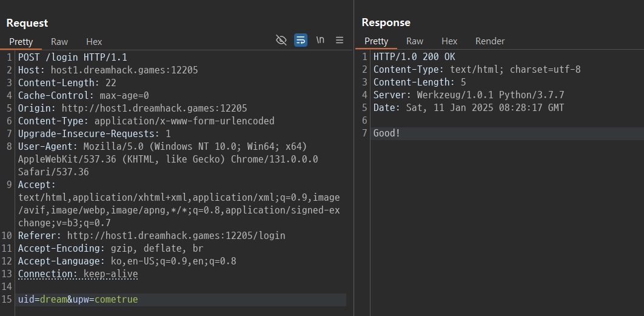Click line number 7 in Response gutter

364,133
